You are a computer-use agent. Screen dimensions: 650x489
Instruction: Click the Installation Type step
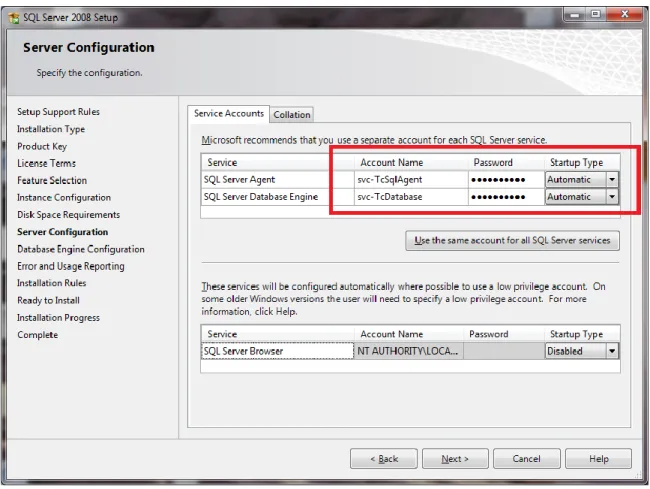pos(51,129)
